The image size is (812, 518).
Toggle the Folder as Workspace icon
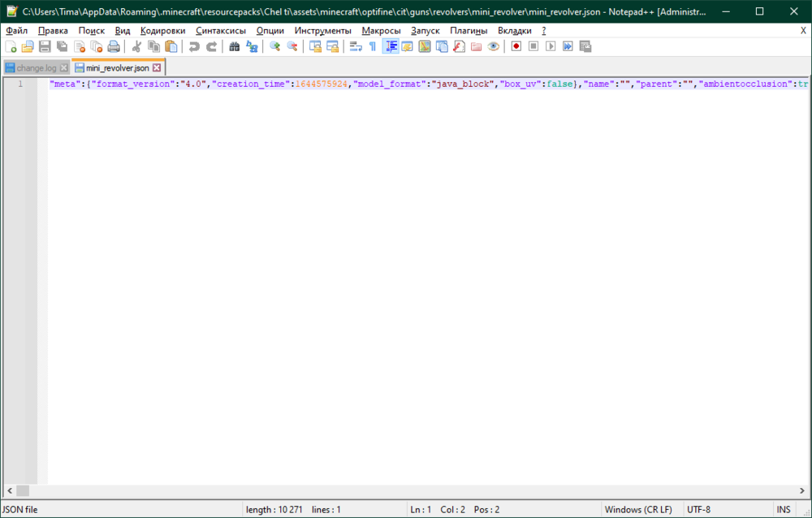[x=477, y=46]
